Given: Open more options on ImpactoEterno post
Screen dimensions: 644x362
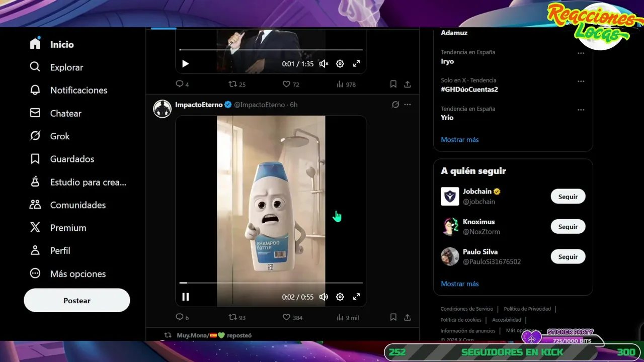Looking at the screenshot, I should [x=408, y=105].
